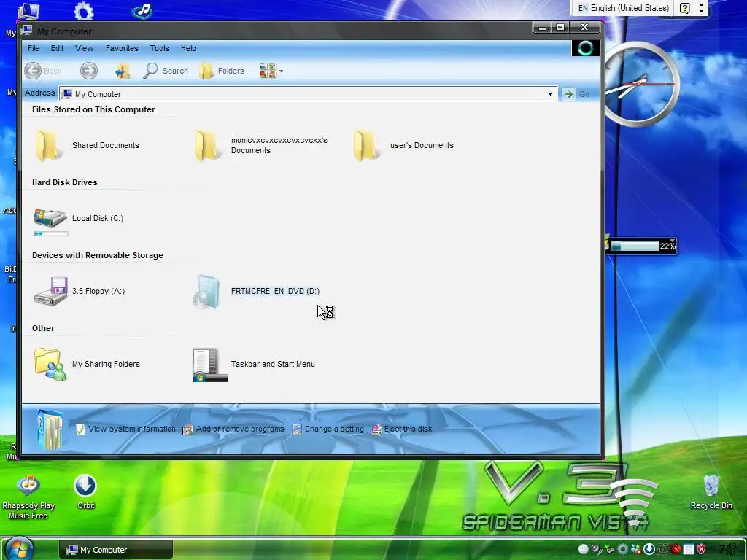The height and width of the screenshot is (560, 747).
Task: Click the Hard Disk Drives group header
Action: pyautogui.click(x=64, y=182)
